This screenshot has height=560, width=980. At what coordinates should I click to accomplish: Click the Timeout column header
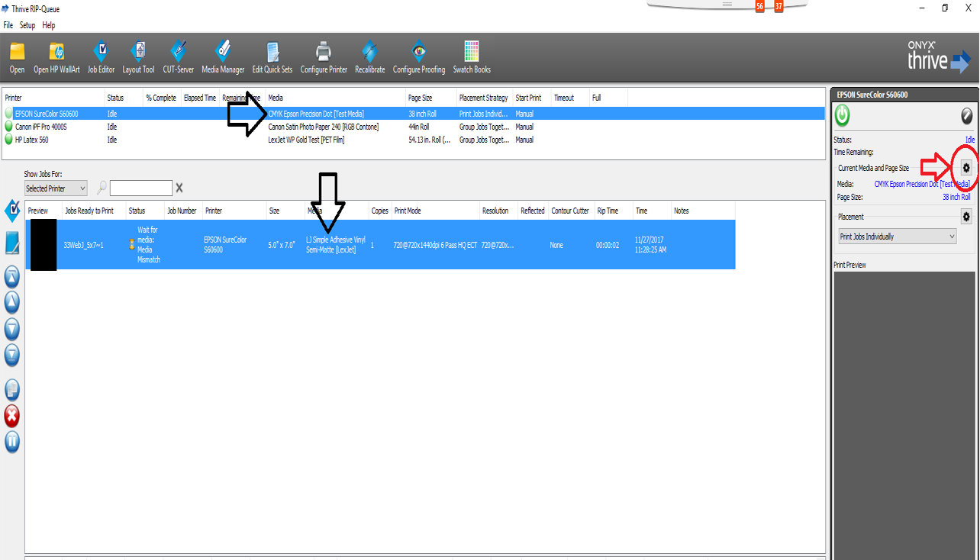pyautogui.click(x=570, y=98)
